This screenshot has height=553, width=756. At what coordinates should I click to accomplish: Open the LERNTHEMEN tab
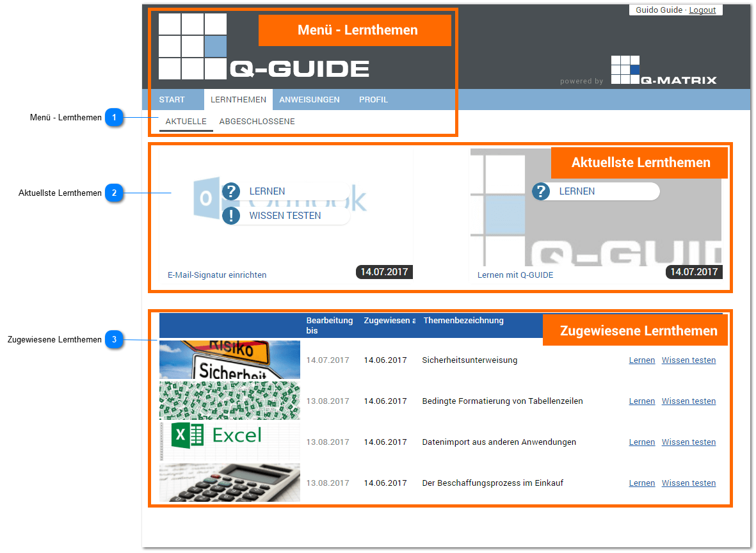pos(238,100)
